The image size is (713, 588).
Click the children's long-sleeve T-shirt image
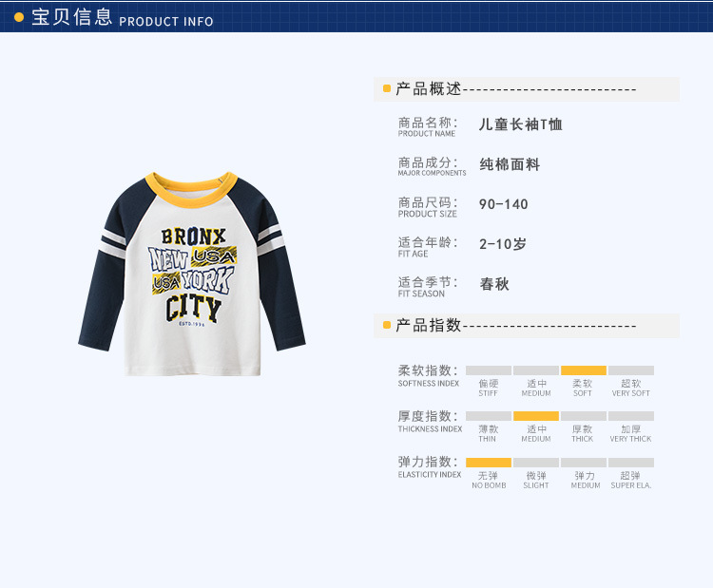(x=191, y=274)
